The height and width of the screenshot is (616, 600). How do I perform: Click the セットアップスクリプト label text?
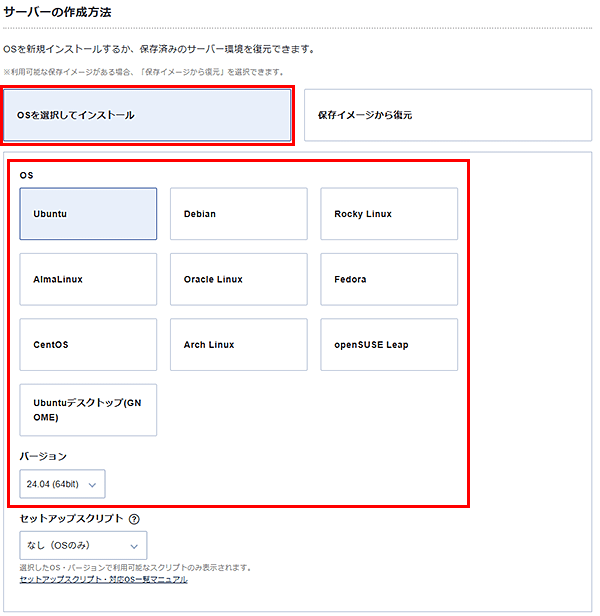[x=72, y=519]
